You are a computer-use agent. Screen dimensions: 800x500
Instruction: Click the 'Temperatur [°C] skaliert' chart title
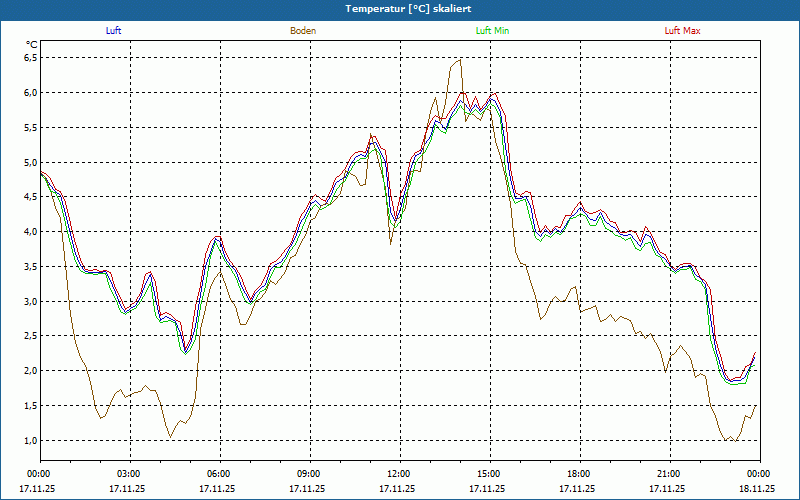pos(400,8)
